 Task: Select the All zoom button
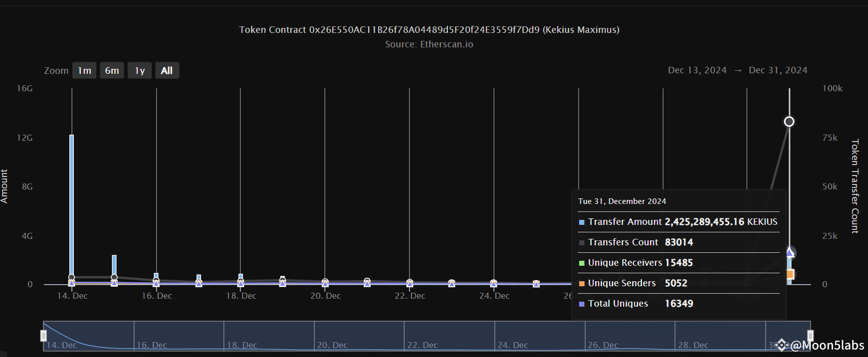pos(167,70)
